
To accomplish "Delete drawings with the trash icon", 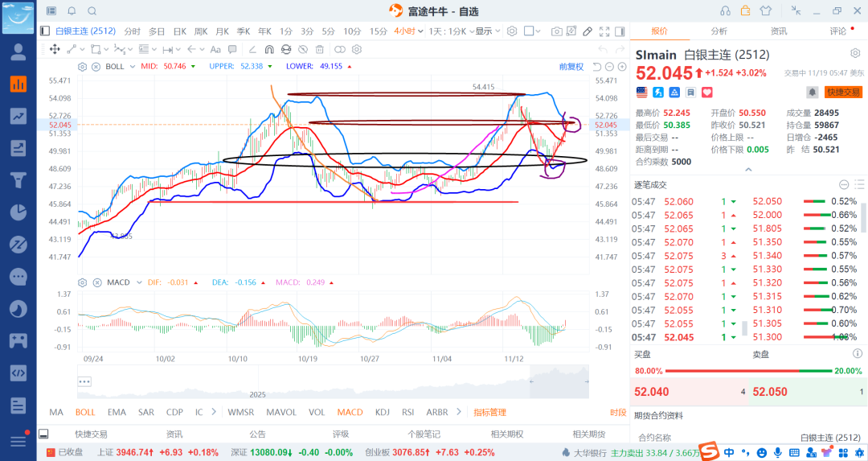I will (319, 49).
